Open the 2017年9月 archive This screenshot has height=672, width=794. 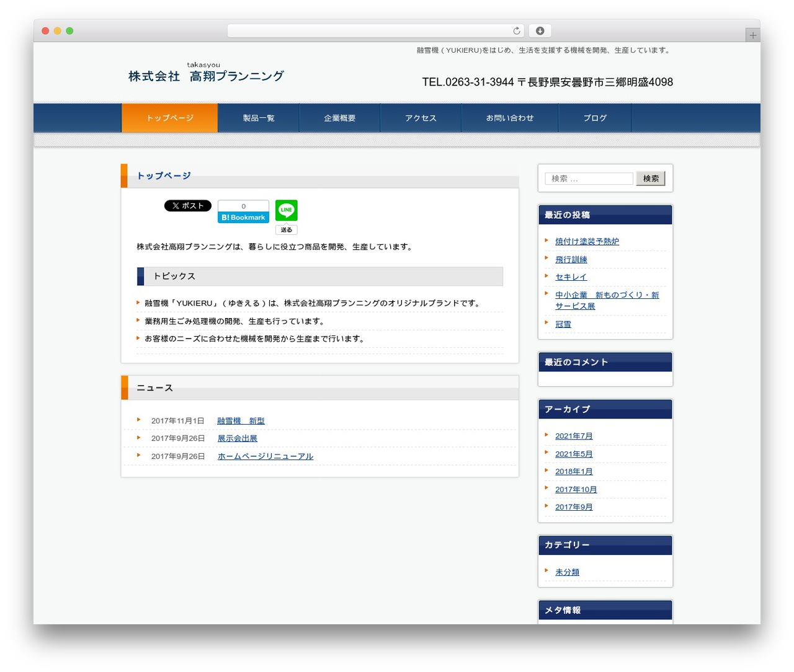pos(574,507)
